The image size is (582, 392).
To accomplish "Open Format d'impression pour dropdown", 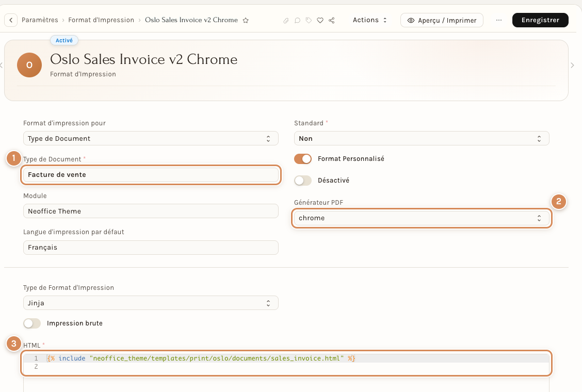I will pyautogui.click(x=151, y=138).
